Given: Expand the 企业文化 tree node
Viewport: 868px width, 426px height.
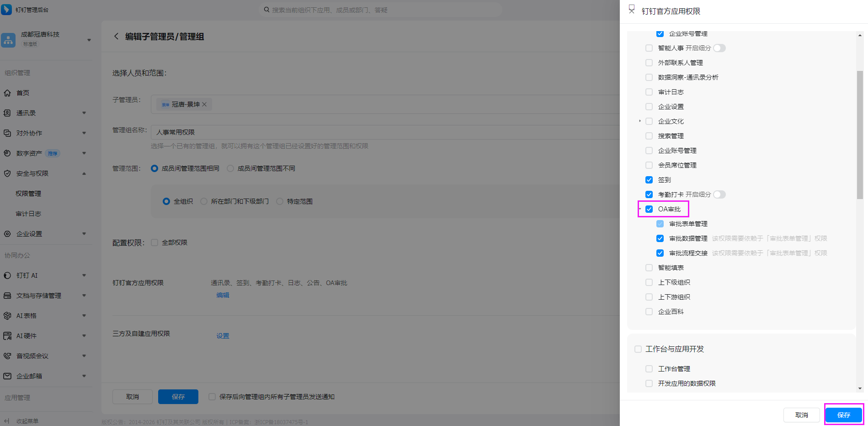Looking at the screenshot, I should pyautogui.click(x=640, y=121).
